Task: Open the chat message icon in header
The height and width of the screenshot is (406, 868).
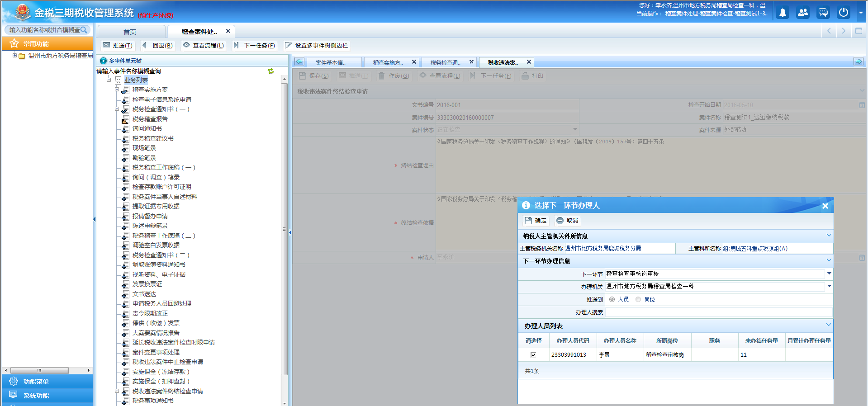Action: pyautogui.click(x=823, y=13)
